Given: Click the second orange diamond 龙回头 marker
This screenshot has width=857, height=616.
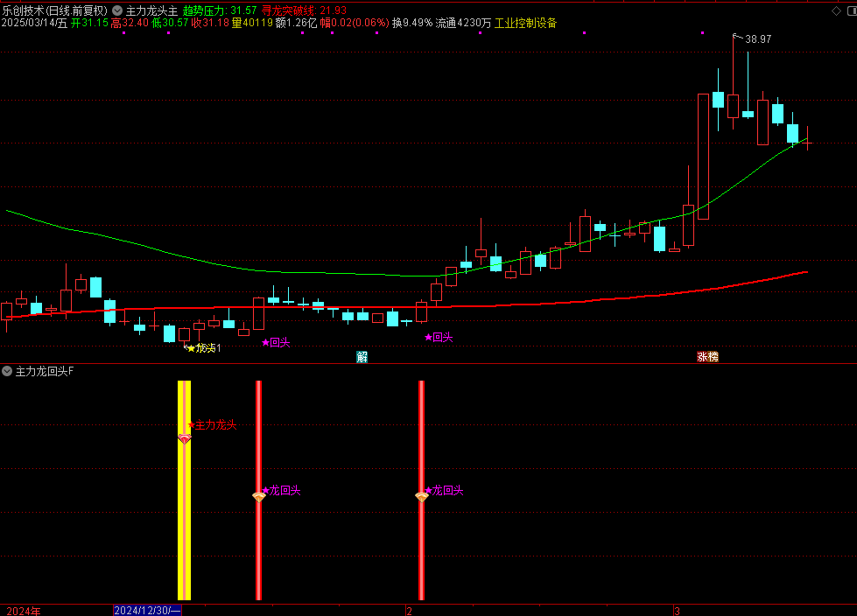Looking at the screenshot, I should 421,496.
